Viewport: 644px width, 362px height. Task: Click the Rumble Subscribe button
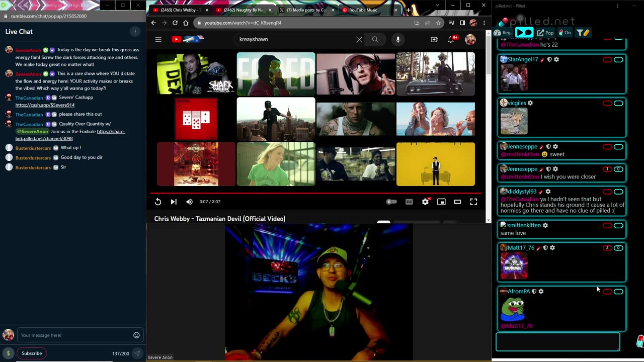point(32,353)
